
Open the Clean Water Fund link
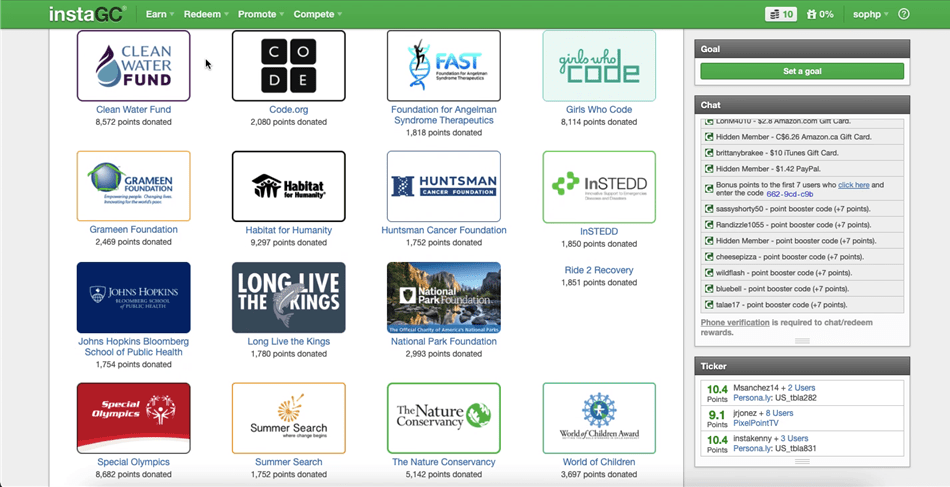coord(133,110)
